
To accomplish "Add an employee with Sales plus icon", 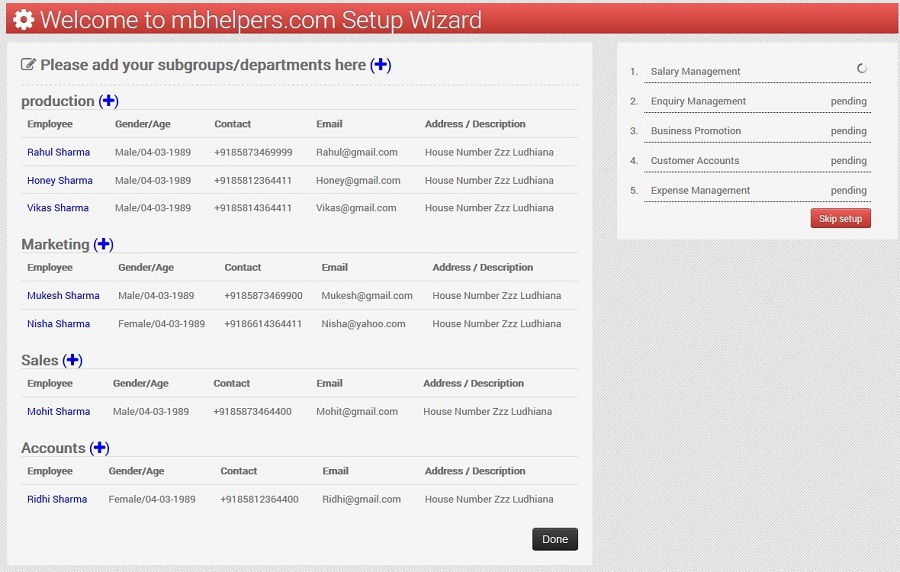I will (72, 360).
